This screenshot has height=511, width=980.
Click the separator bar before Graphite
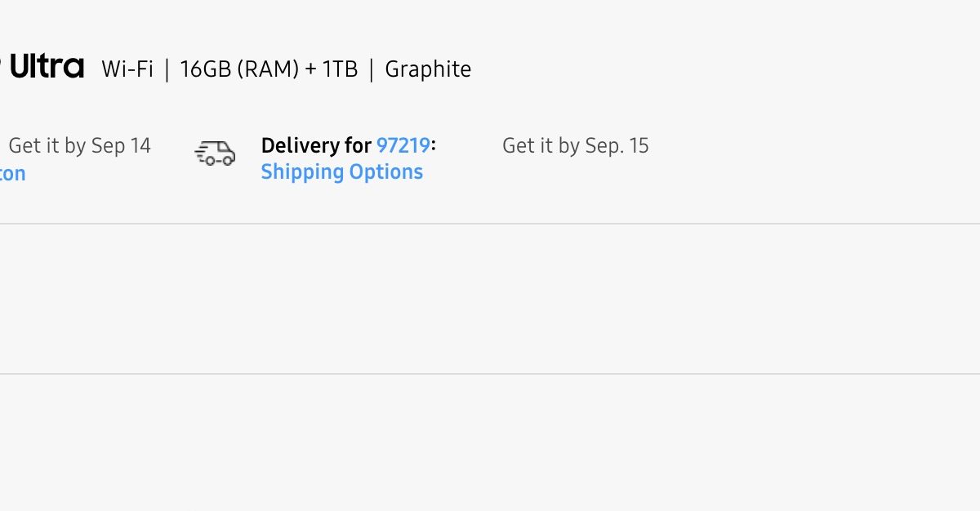click(x=372, y=69)
